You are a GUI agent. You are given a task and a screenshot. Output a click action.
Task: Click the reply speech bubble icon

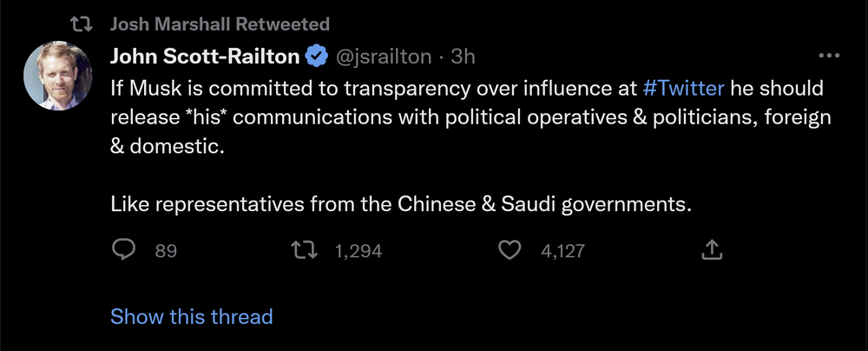(x=125, y=251)
